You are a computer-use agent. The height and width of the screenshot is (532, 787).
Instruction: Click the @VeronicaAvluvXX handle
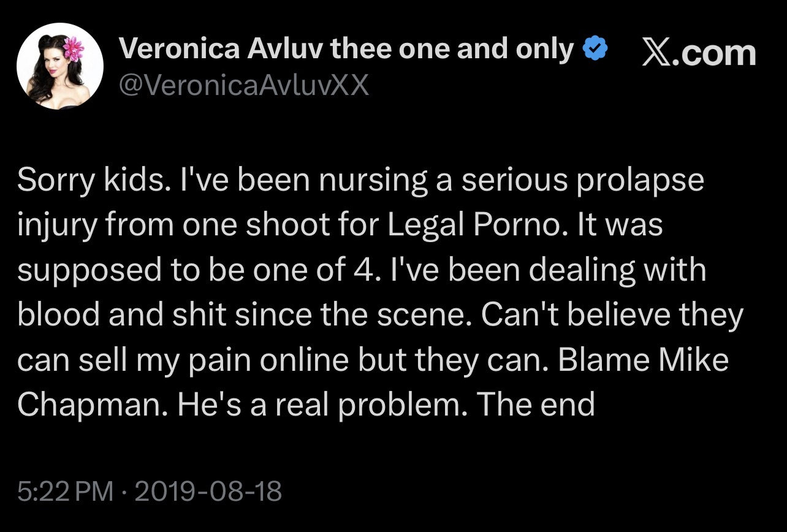click(244, 85)
